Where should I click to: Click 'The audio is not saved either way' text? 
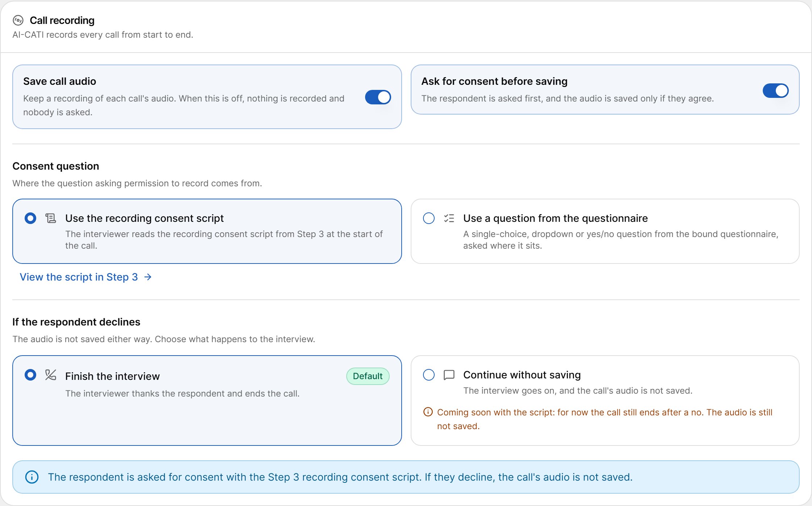click(164, 339)
